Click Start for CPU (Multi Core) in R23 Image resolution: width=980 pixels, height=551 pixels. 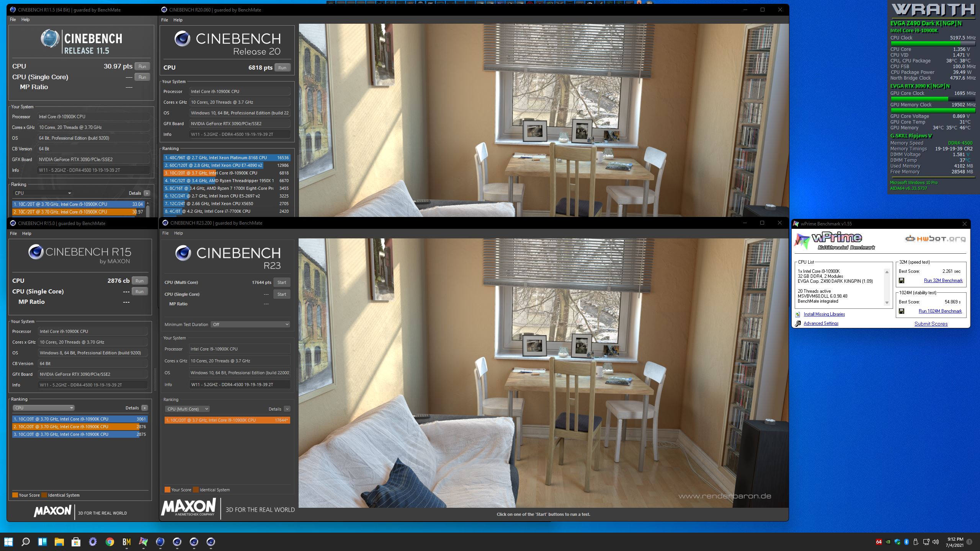[282, 282]
